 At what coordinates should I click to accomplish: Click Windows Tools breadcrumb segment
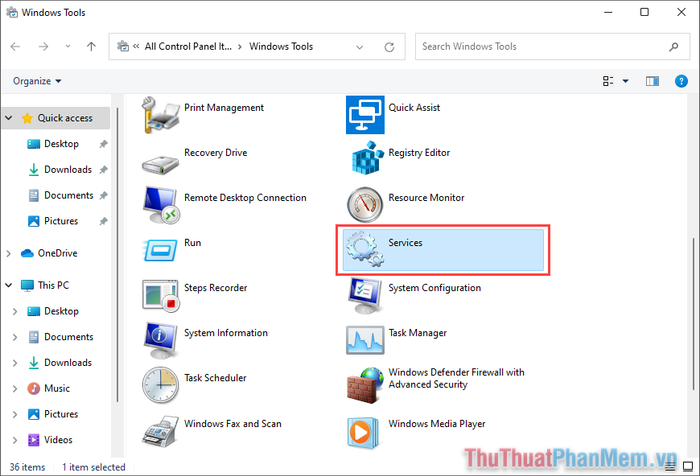click(x=281, y=46)
